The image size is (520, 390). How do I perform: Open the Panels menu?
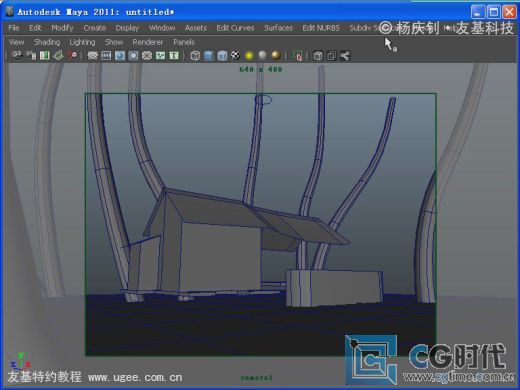pyautogui.click(x=184, y=42)
